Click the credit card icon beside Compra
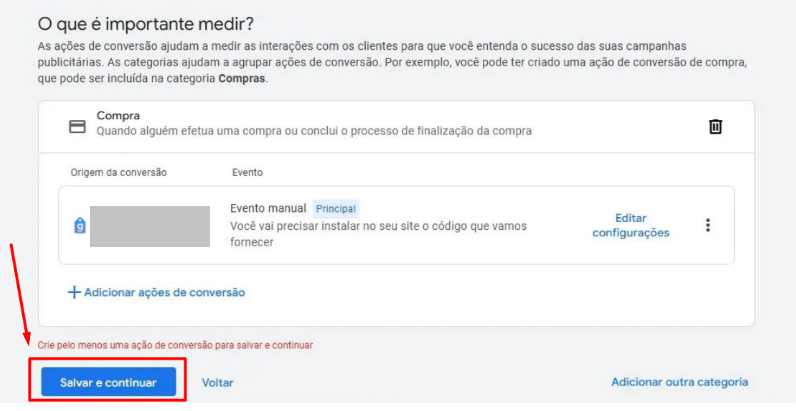The height and width of the screenshot is (411, 796). 77,127
